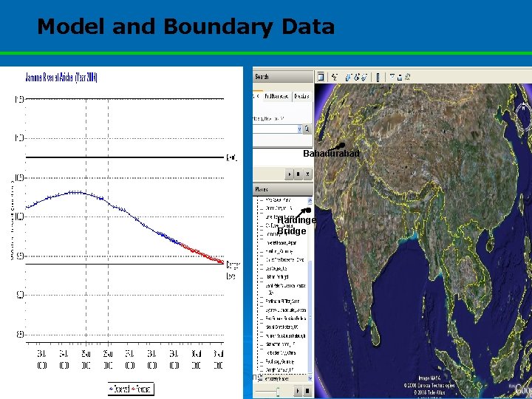Click the Places tour speed slider handle
This screenshot has width=532, height=399.
[x=278, y=392]
